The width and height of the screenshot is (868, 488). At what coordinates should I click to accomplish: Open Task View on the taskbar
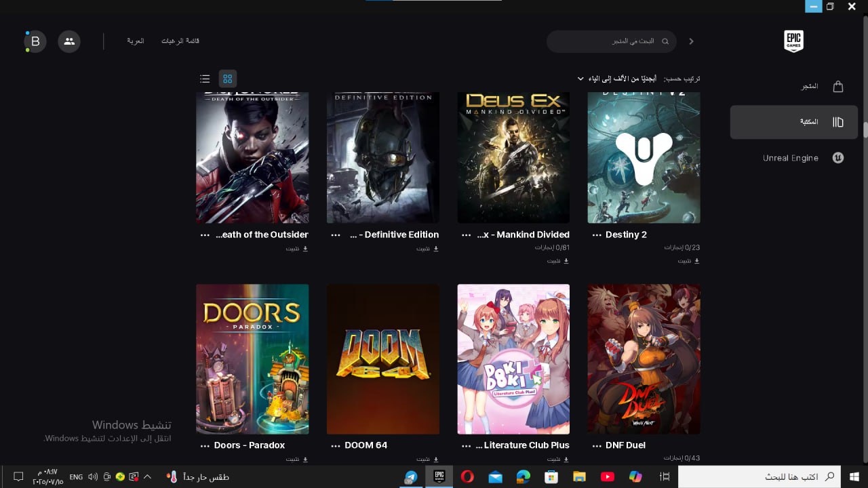pyautogui.click(x=665, y=476)
